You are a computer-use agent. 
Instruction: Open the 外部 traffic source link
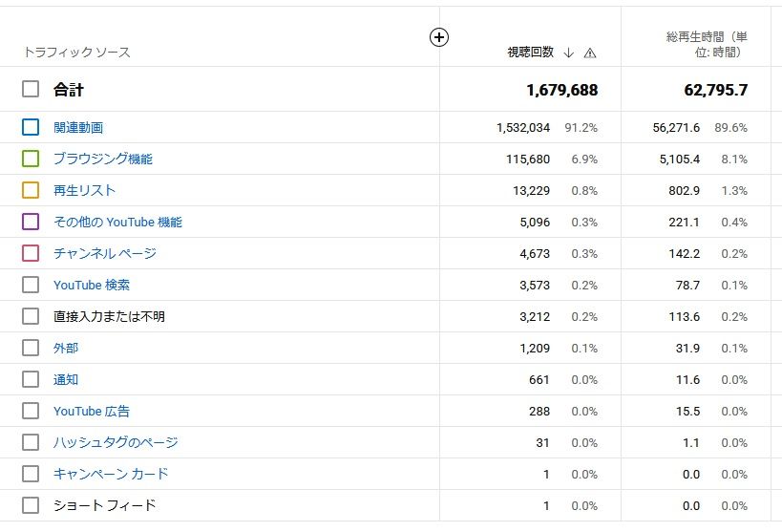pos(66,348)
